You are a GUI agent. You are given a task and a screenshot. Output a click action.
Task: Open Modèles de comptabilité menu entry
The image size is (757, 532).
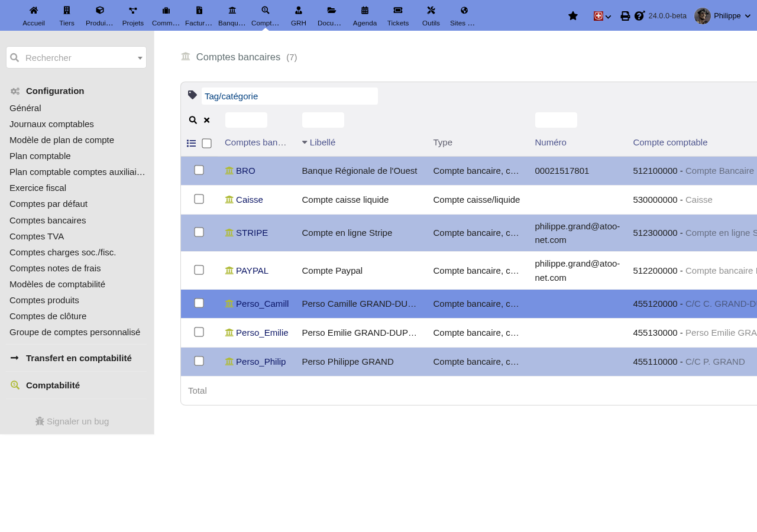click(x=57, y=284)
